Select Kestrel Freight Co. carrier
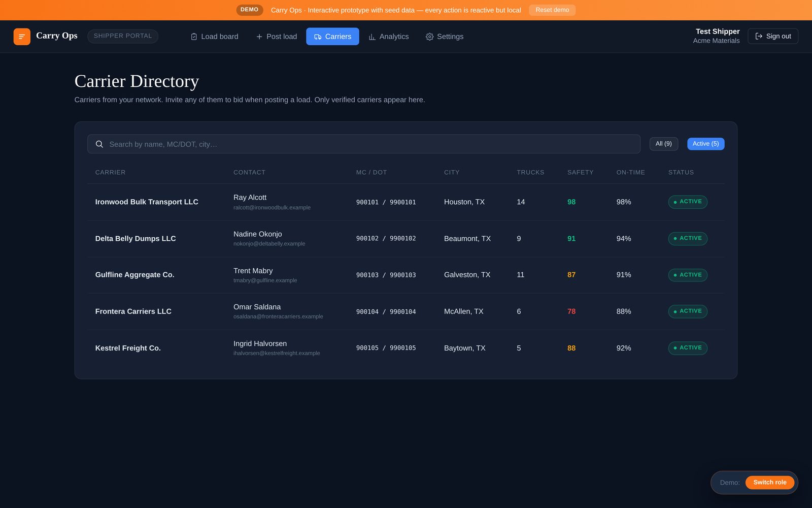The height and width of the screenshot is (508, 812). pyautogui.click(x=128, y=348)
